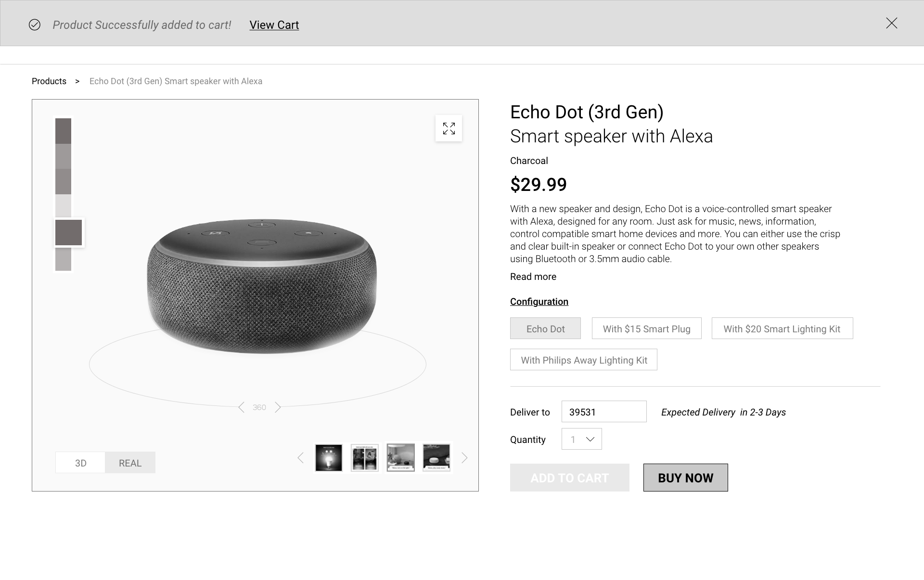Image resolution: width=924 pixels, height=580 pixels.
Task: Pick the top darkest color swatch
Action: 63,131
